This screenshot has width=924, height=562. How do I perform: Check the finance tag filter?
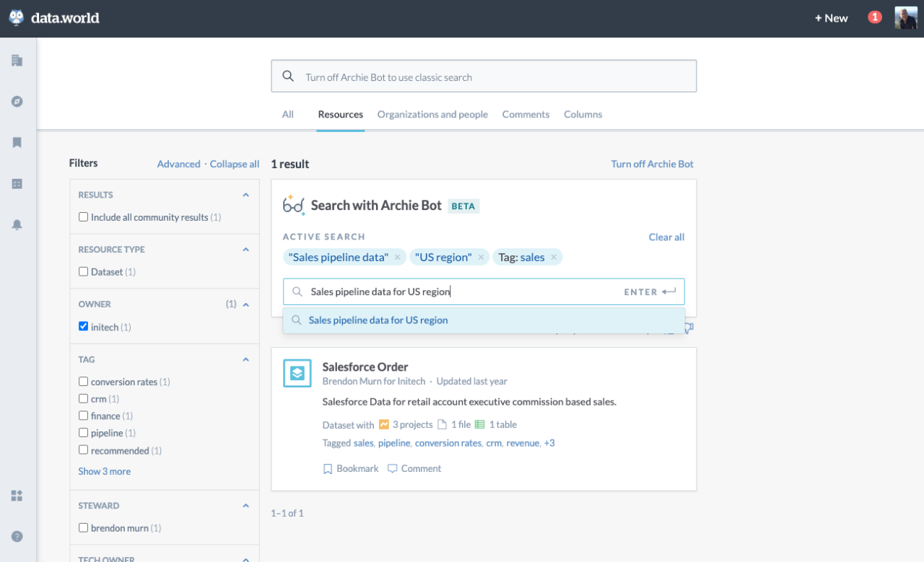click(84, 416)
